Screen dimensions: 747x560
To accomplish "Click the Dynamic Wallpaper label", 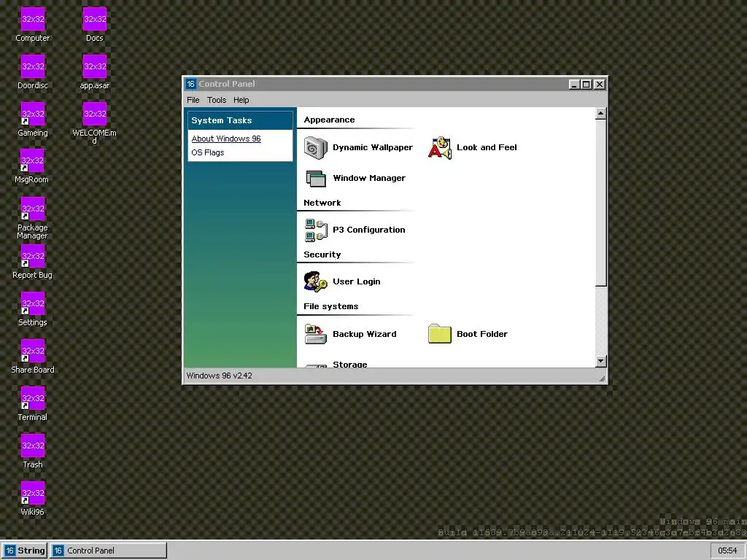I will click(373, 147).
